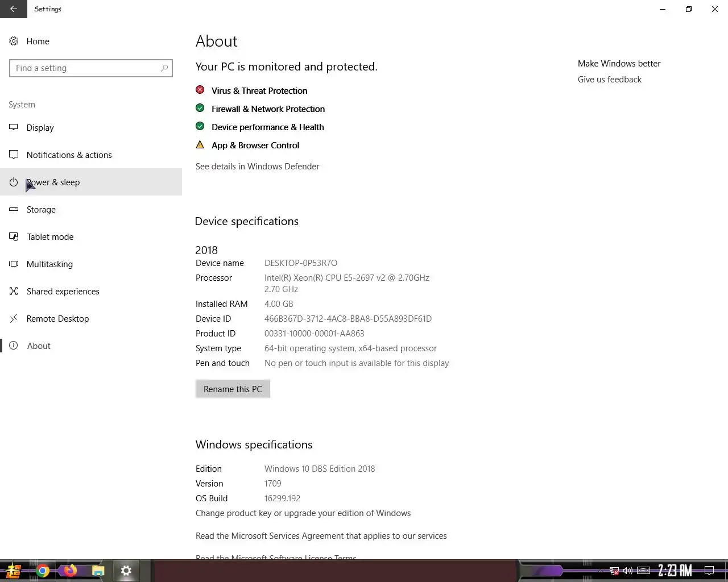The image size is (728, 582).
Task: Click the volume speaker tray icon
Action: coord(628,571)
